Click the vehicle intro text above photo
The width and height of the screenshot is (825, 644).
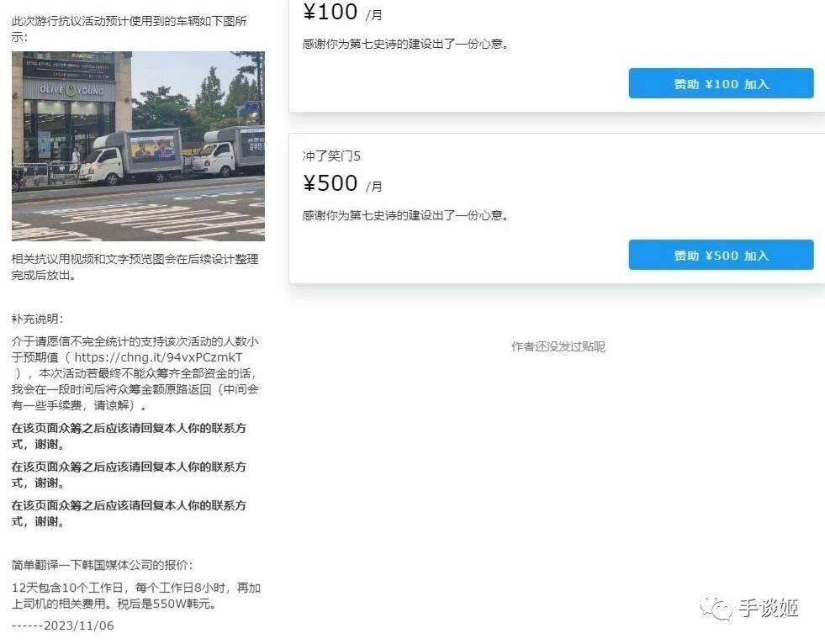pos(130,29)
